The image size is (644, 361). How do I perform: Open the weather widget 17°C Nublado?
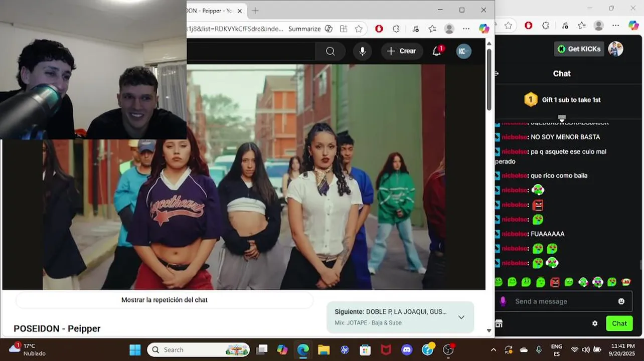[x=28, y=350]
